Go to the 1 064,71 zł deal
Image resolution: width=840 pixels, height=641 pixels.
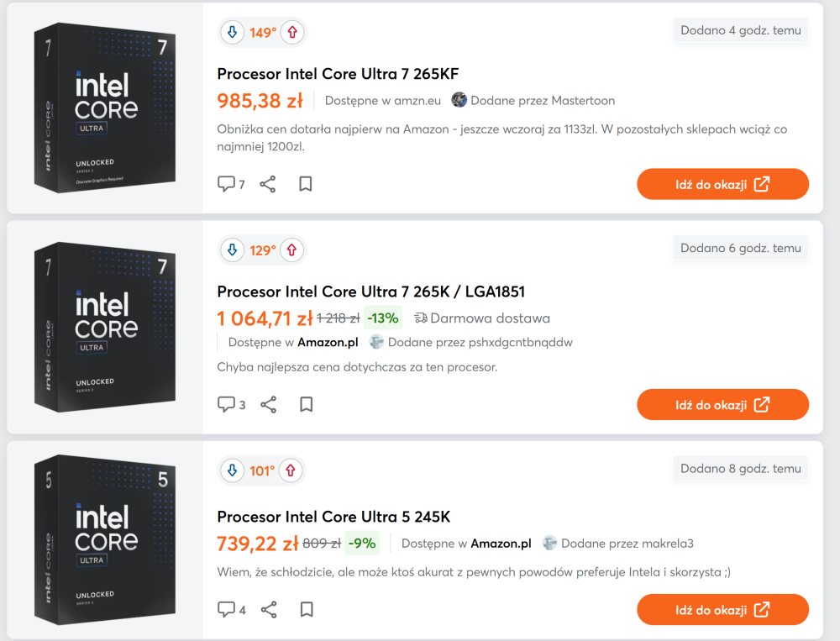point(722,405)
